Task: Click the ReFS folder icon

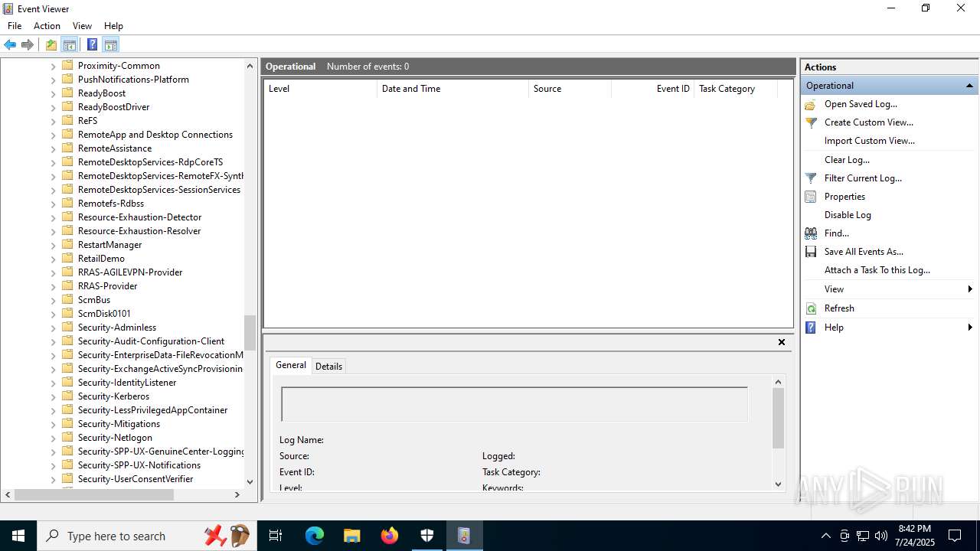Action: (67, 121)
